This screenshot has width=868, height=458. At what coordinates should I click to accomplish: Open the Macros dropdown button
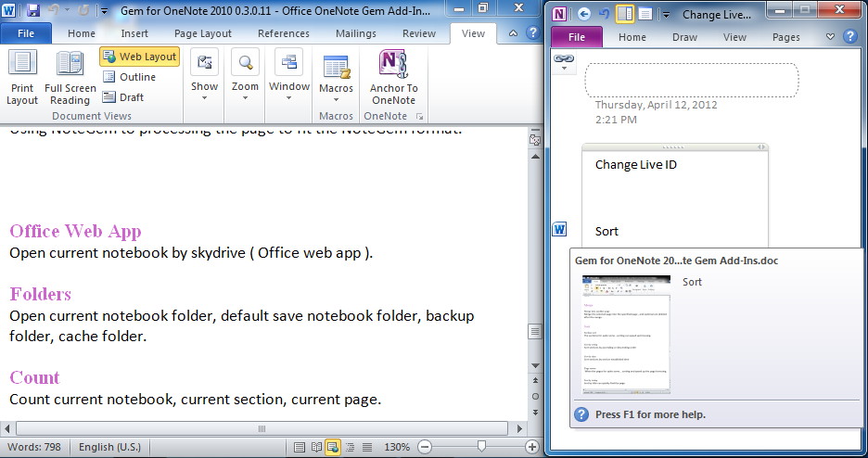336,78
